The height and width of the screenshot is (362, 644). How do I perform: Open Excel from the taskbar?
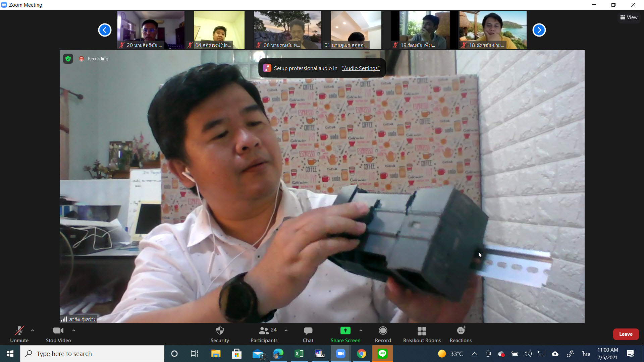point(299,354)
